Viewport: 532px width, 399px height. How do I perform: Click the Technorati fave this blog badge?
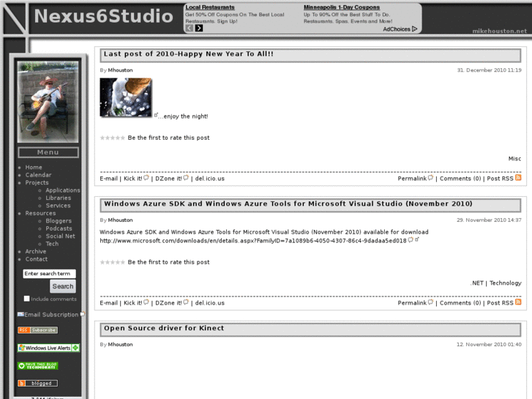coord(38,366)
